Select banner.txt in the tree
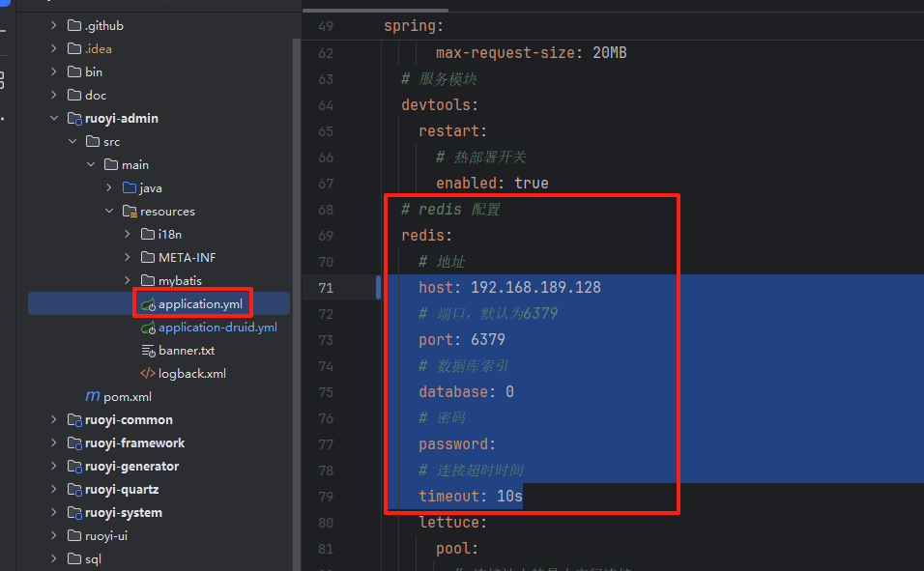 pos(187,350)
